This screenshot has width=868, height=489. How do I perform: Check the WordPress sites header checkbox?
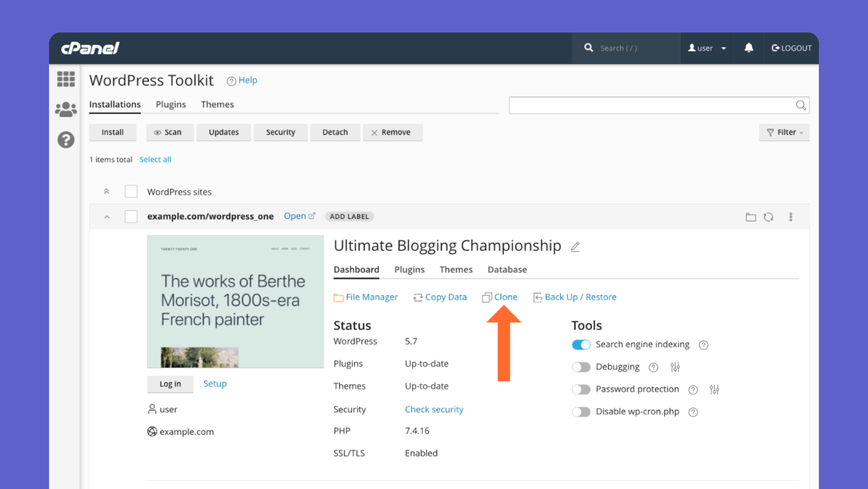pyautogui.click(x=131, y=191)
